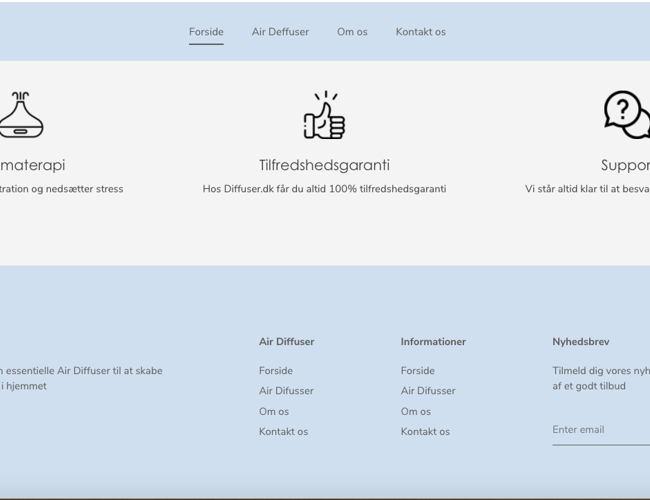
Task: Open Kontakt os under Air Diffuser column
Action: [284, 432]
